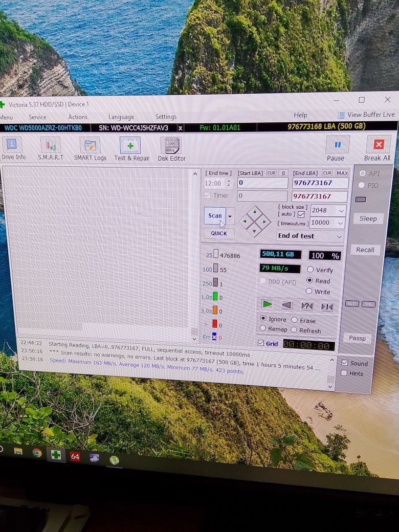Viewport: 399px width, 532px height.
Task: Switch to Test & Repair
Action: click(x=131, y=149)
